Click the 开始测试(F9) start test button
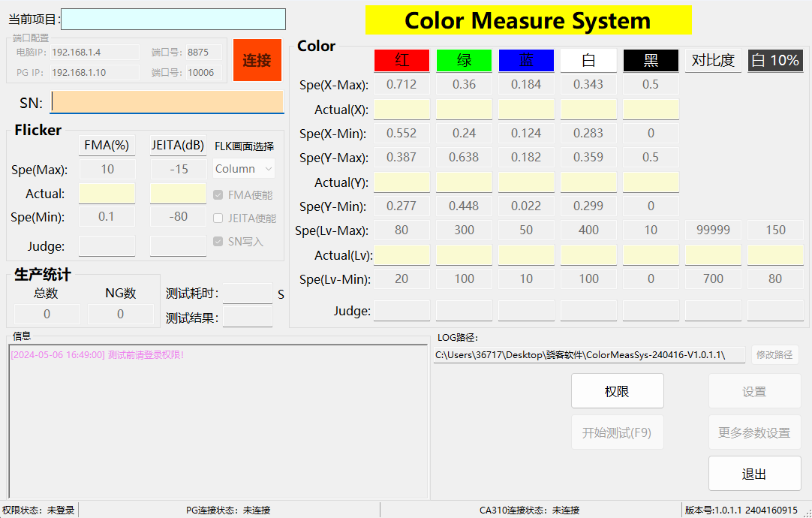Viewport: 812px width, 518px height. tap(617, 432)
